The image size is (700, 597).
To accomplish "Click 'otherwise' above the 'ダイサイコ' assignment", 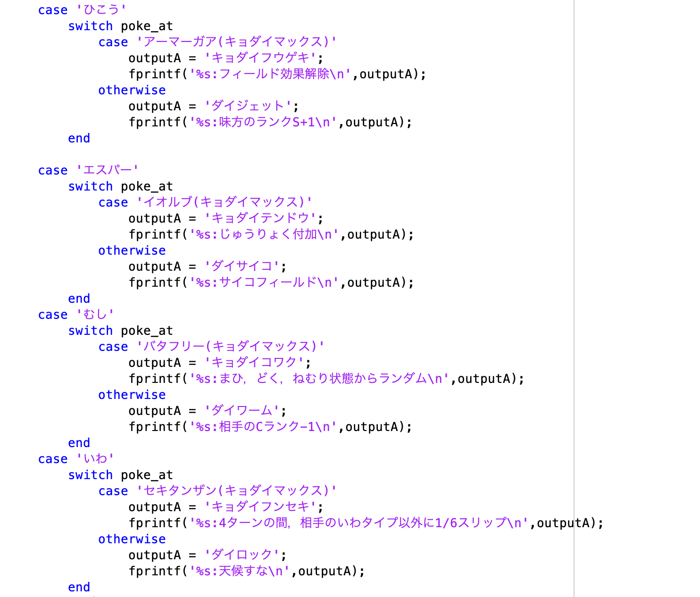I will [132, 250].
